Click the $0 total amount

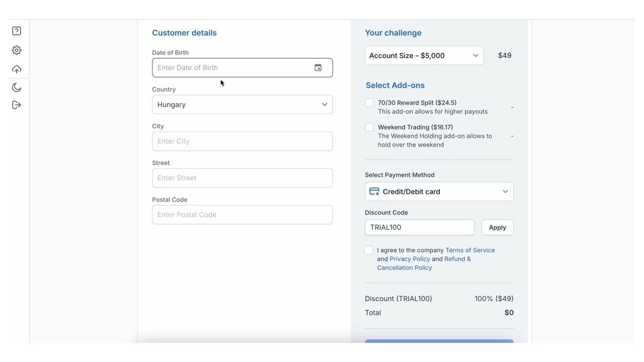[509, 313]
